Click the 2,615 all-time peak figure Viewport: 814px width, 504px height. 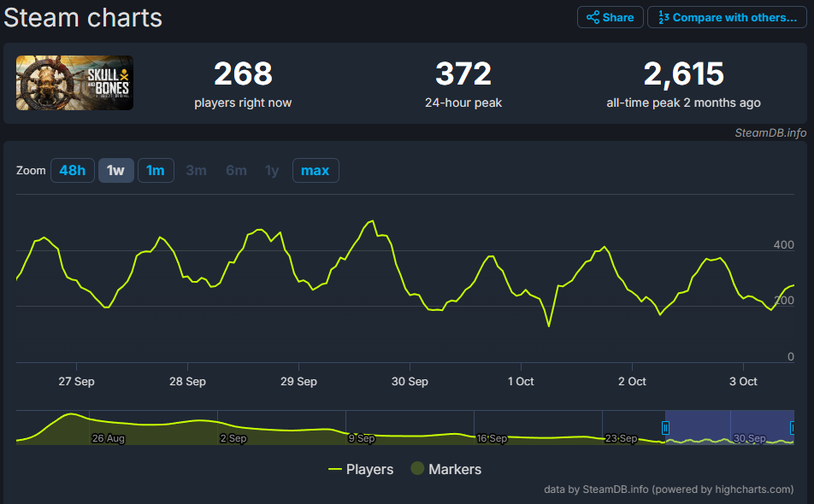coord(683,73)
